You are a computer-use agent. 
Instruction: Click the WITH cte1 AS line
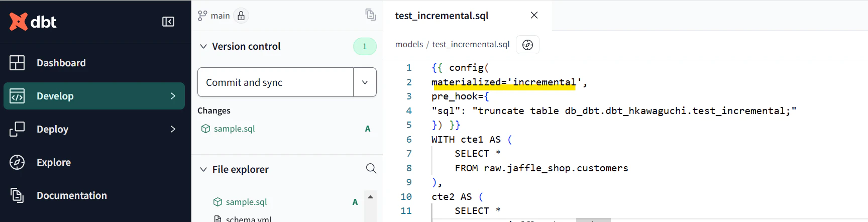[472, 139]
